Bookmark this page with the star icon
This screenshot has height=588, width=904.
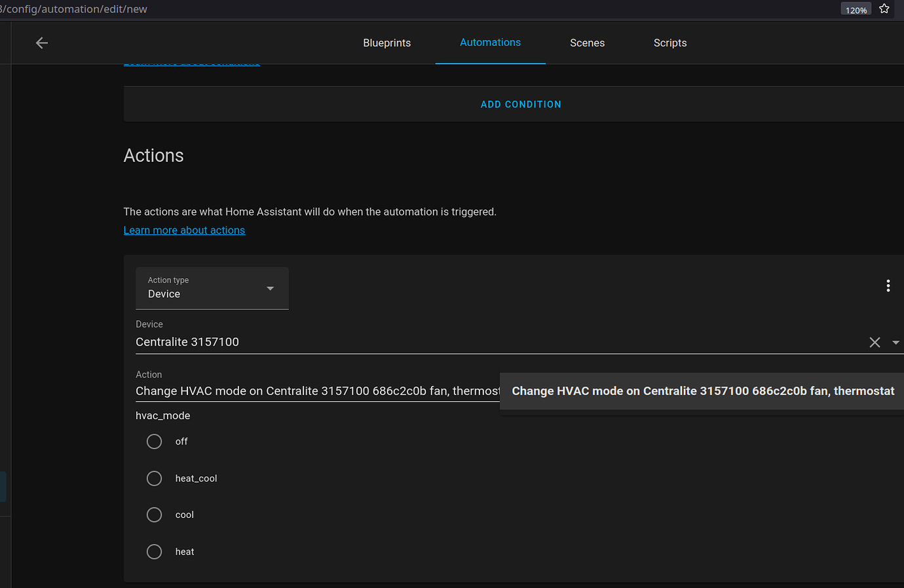[884, 9]
